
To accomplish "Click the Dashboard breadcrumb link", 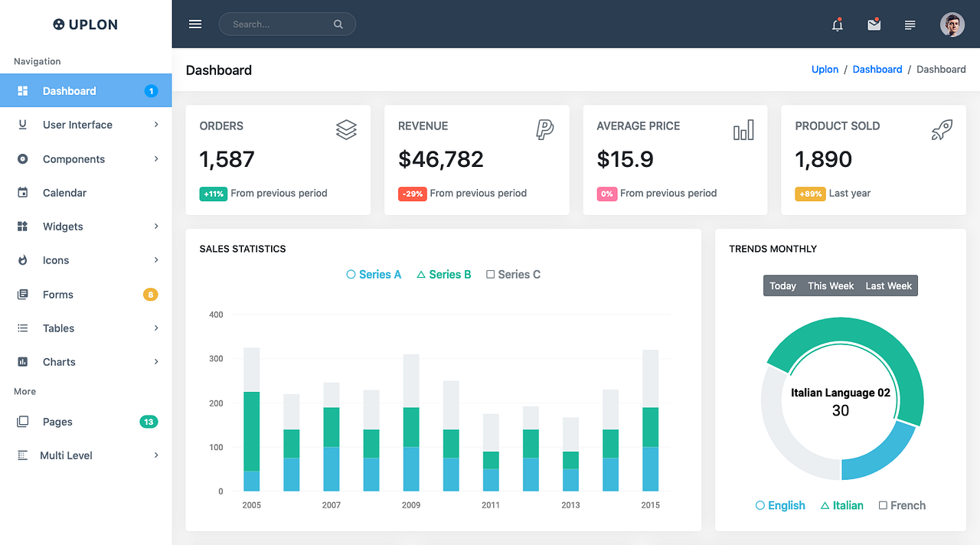I will pos(877,69).
